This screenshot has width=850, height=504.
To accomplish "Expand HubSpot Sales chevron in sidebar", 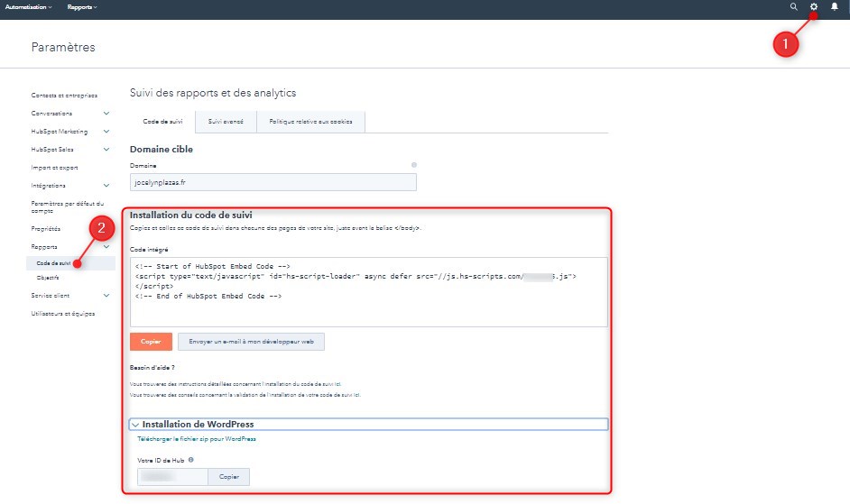I will [106, 149].
